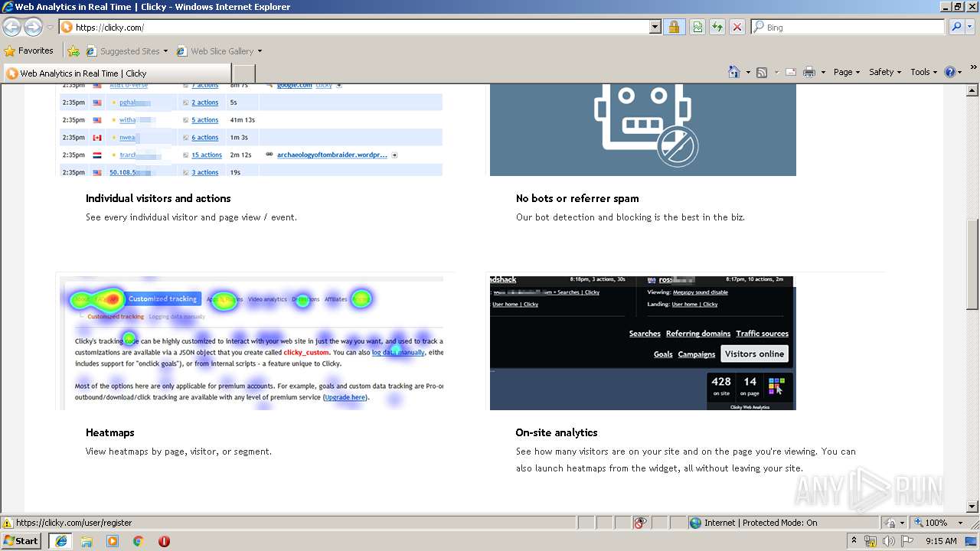Image resolution: width=980 pixels, height=551 pixels.
Task: Open Windows Media Player taskbar icon
Action: (x=113, y=541)
